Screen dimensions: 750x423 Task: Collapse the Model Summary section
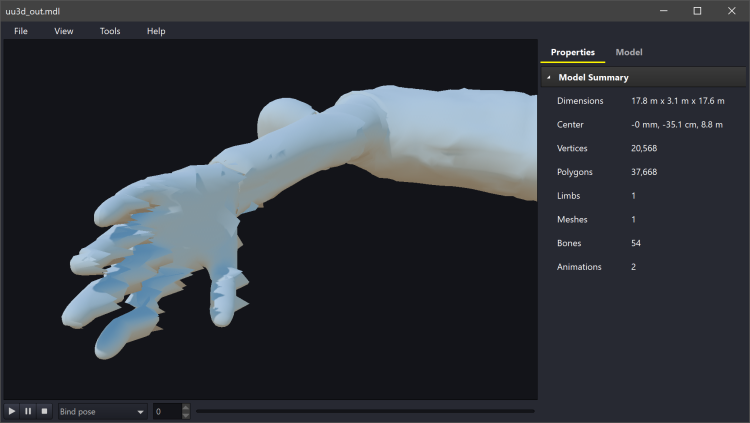pyautogui.click(x=549, y=77)
